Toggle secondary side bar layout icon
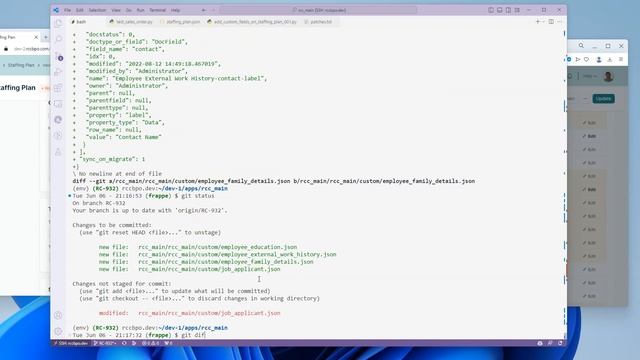The width and height of the screenshot is (640, 360). coord(508,10)
